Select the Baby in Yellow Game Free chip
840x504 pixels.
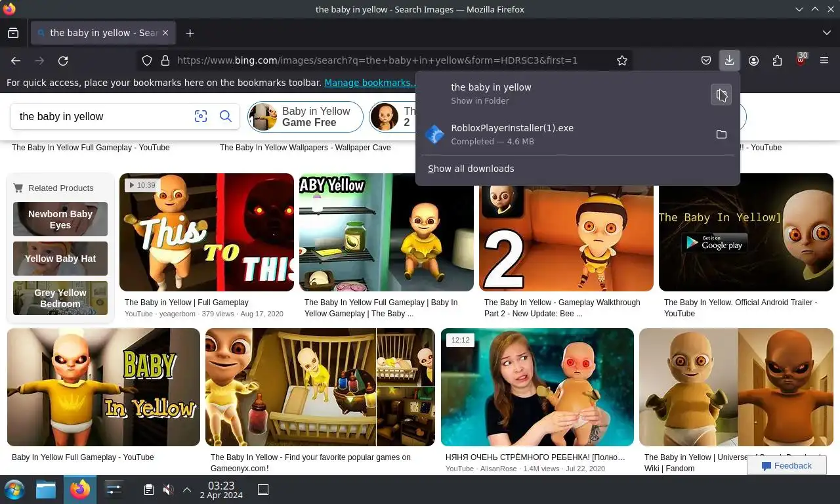[x=305, y=117]
